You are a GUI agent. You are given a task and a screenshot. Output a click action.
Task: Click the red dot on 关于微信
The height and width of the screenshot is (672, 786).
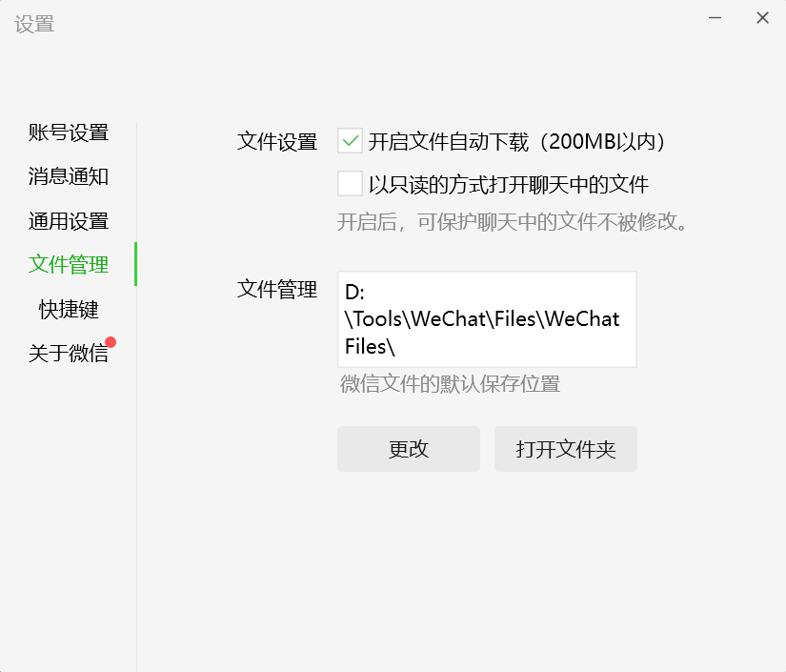(x=111, y=342)
